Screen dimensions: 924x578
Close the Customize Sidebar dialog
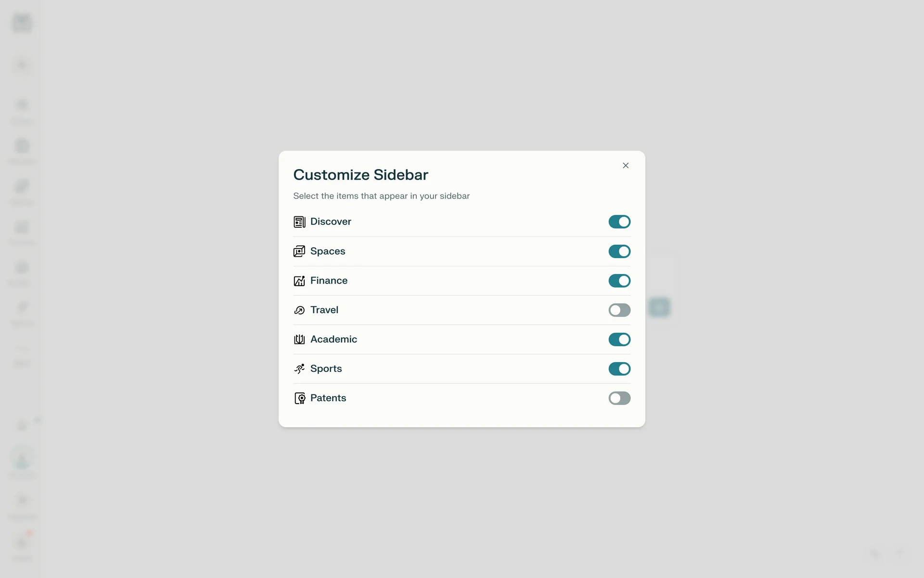point(626,166)
